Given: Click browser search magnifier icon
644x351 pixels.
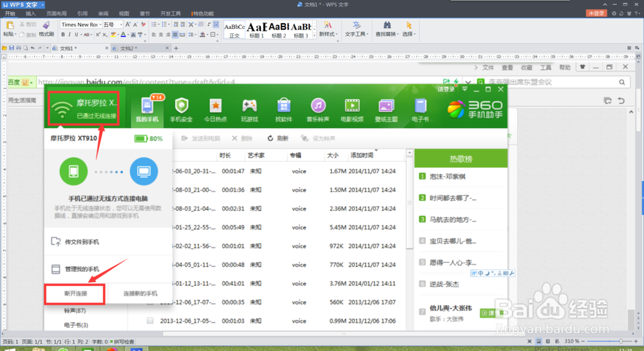Looking at the screenshot, I should tap(622, 82).
